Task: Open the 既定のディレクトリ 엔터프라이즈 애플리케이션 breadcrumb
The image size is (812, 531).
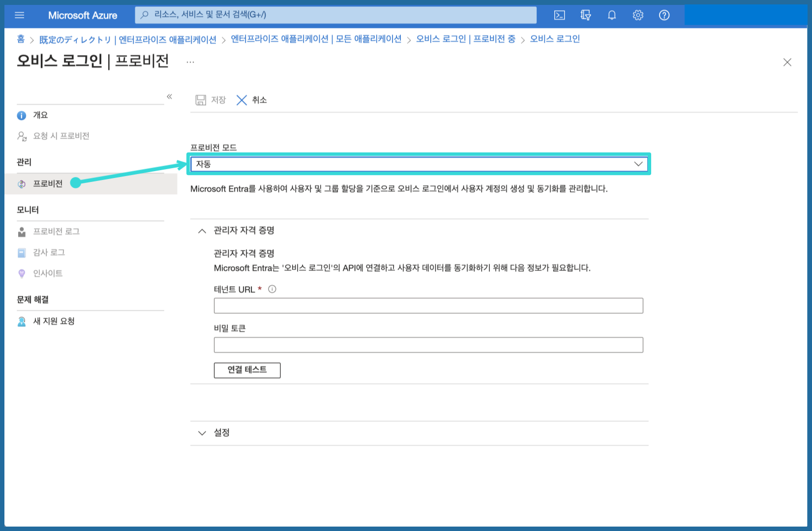Action: click(128, 39)
